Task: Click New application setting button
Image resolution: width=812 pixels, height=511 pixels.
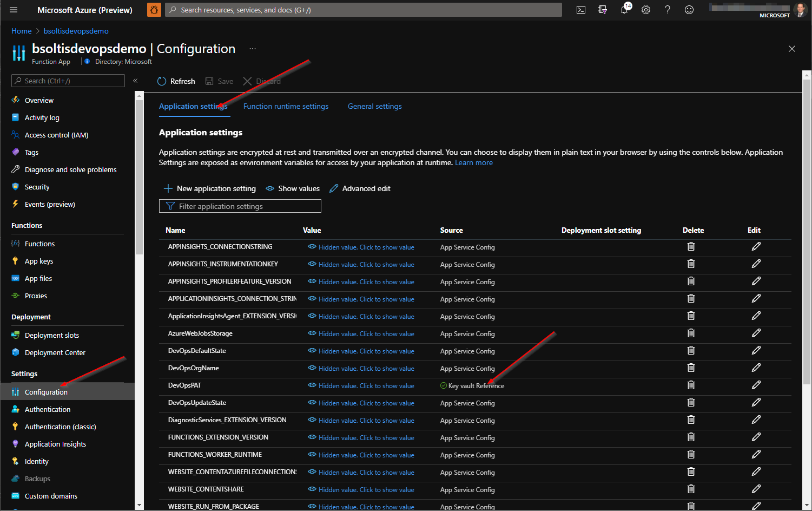Action: coord(210,188)
